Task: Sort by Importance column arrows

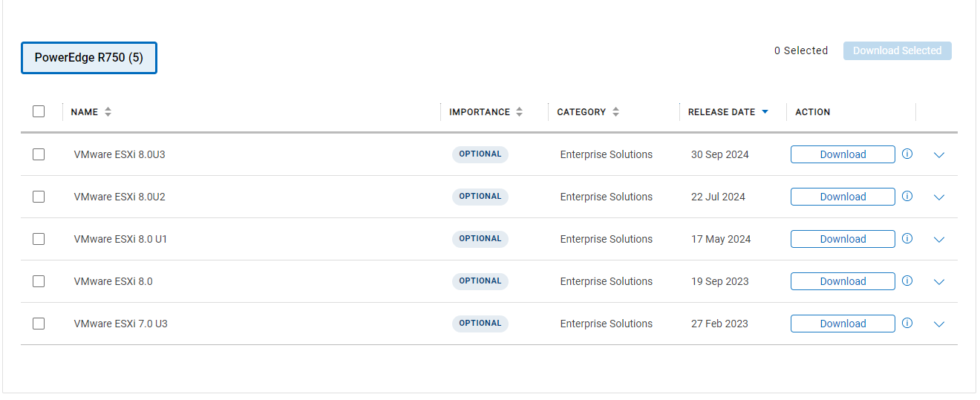Action: coord(520,112)
